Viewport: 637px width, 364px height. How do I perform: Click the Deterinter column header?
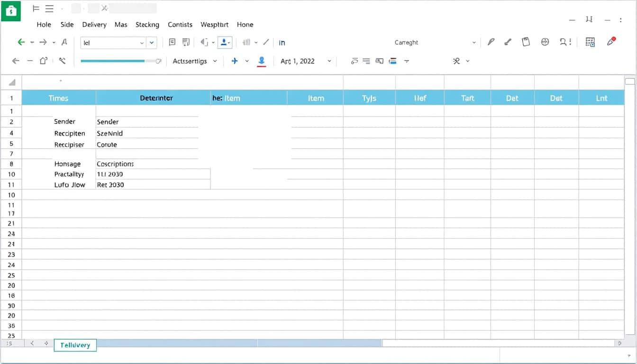(154, 98)
